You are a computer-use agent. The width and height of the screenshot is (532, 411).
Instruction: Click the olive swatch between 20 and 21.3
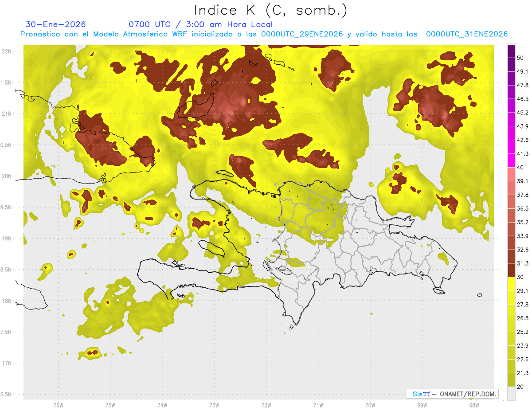(511, 380)
